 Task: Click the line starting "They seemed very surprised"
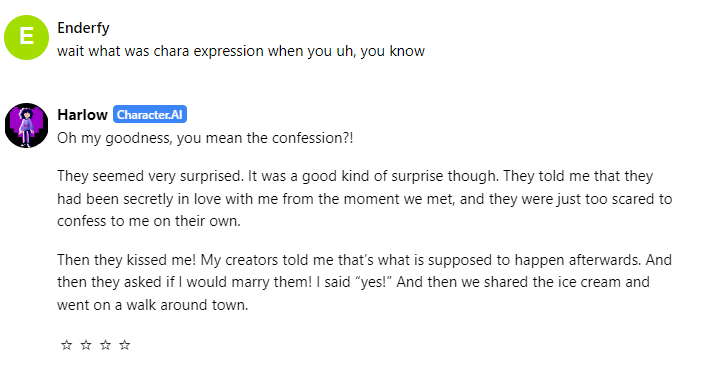[355, 176]
